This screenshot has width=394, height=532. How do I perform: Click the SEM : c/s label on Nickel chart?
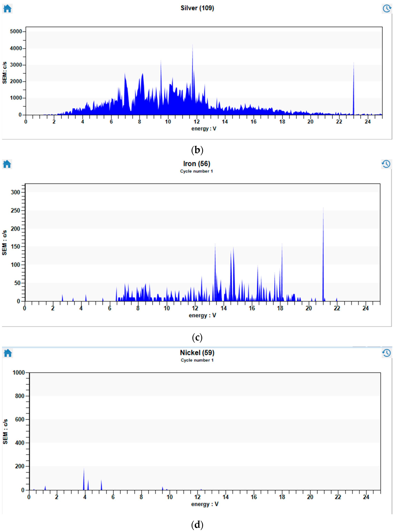pos(5,431)
